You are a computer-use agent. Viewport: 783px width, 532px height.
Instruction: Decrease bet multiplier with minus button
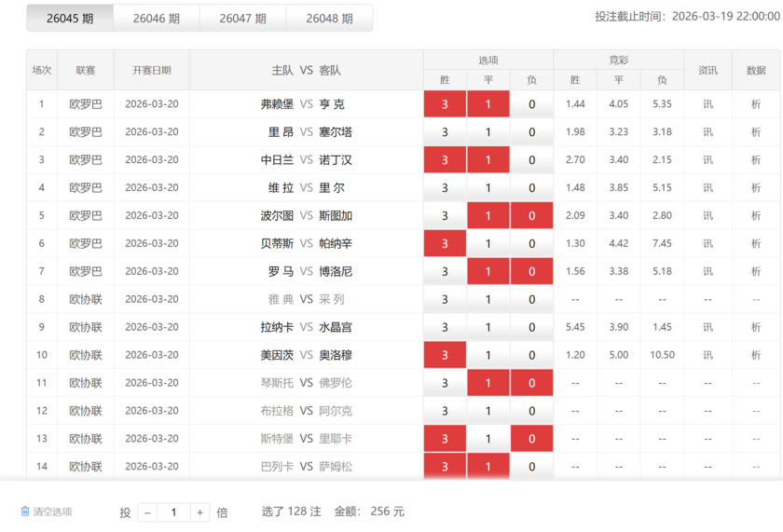click(x=147, y=512)
